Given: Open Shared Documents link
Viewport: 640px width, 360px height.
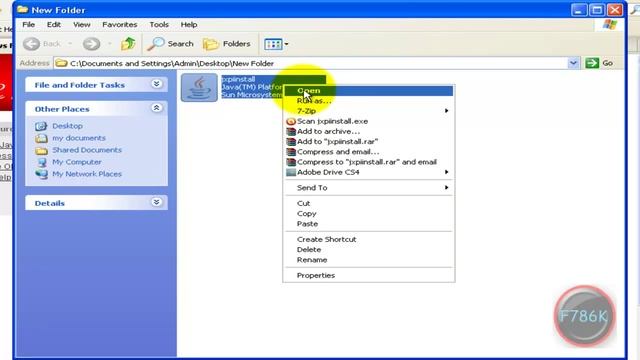Looking at the screenshot, I should click(87, 150).
